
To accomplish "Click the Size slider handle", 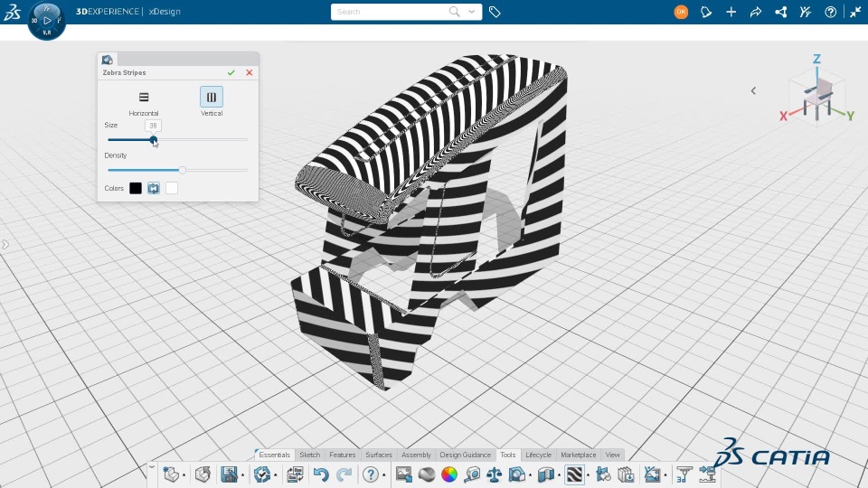I will click(154, 139).
